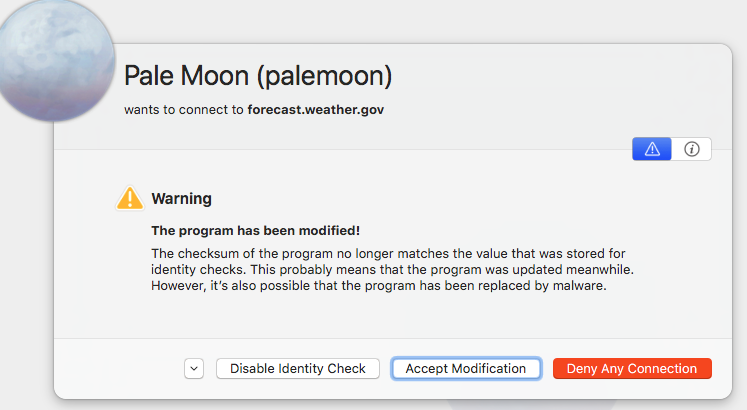The image size is (747, 410).
Task: Click the yellow Warning triangle icon
Action: [130, 198]
